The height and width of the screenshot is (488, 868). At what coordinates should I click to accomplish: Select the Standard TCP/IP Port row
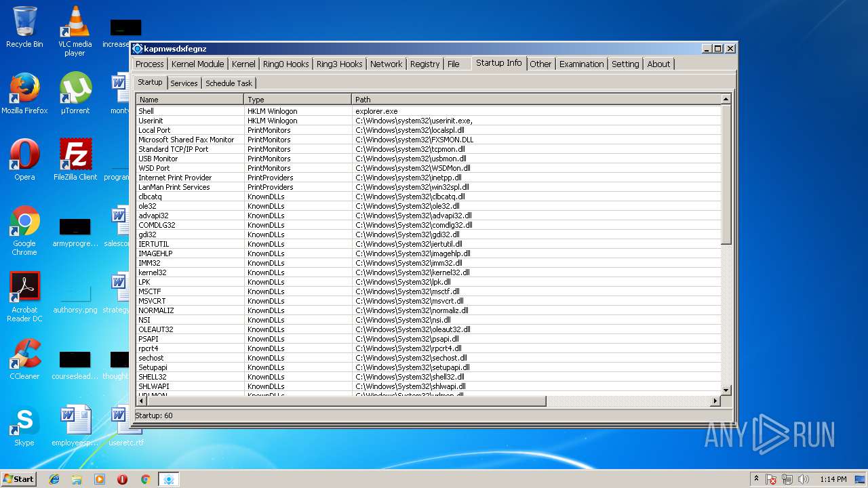click(428, 149)
